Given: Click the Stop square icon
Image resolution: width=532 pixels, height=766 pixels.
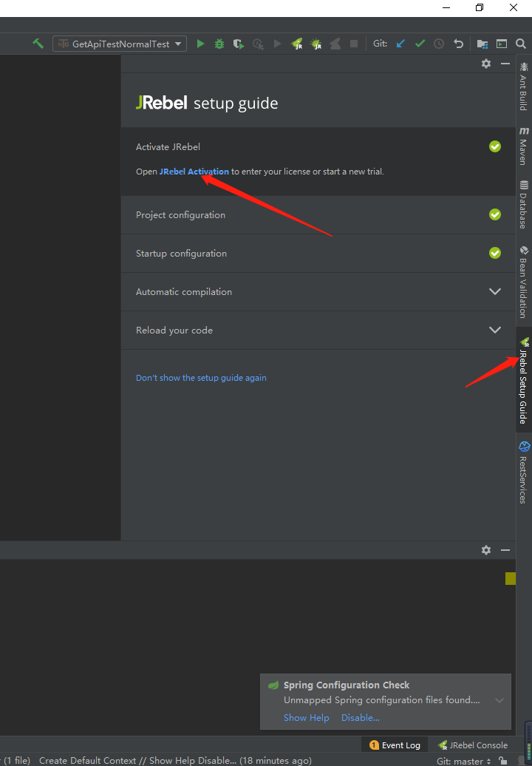Looking at the screenshot, I should coord(354,44).
